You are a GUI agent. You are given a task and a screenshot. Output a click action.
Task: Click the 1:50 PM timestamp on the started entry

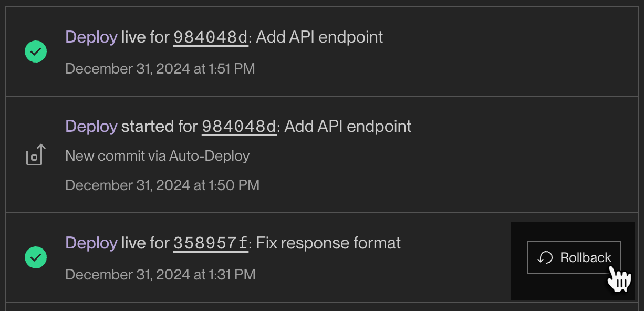[x=162, y=185]
